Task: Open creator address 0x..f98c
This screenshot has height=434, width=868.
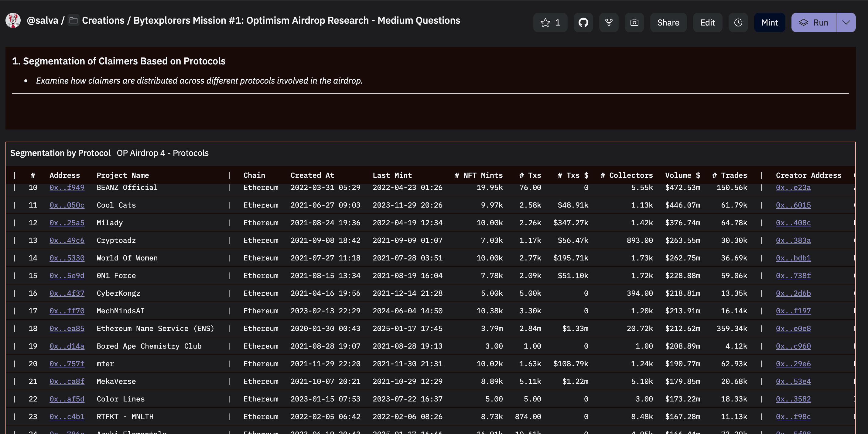Action: 793,416
